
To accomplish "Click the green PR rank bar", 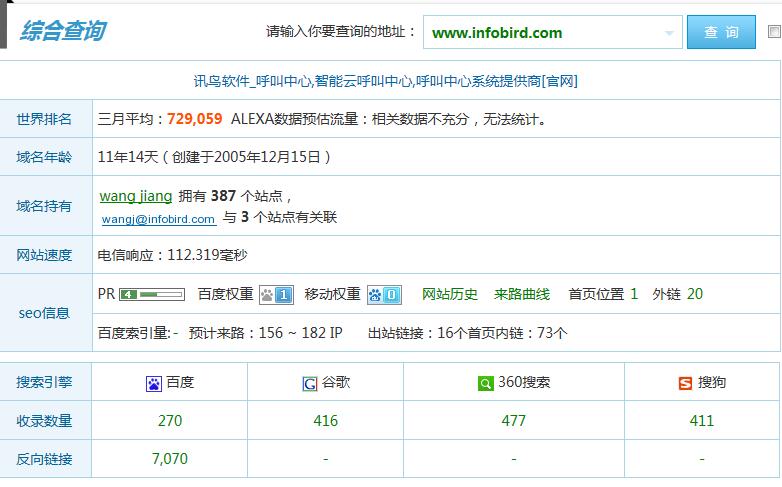I will point(152,295).
